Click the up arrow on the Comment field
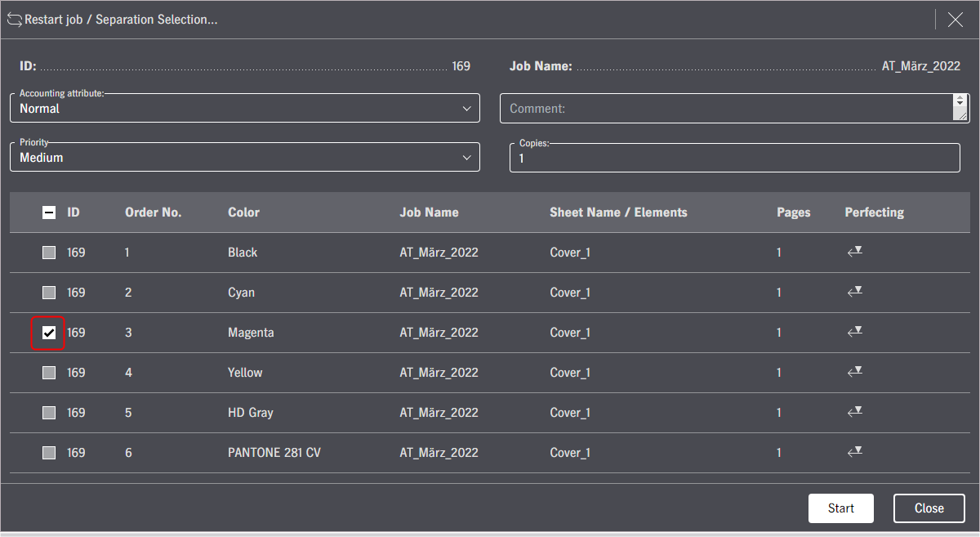 pyautogui.click(x=960, y=99)
